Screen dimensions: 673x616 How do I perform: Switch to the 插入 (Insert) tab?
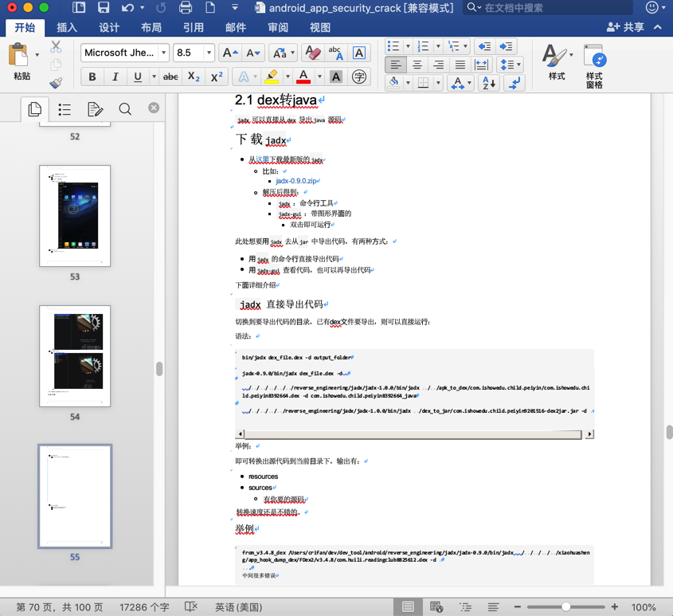click(67, 27)
